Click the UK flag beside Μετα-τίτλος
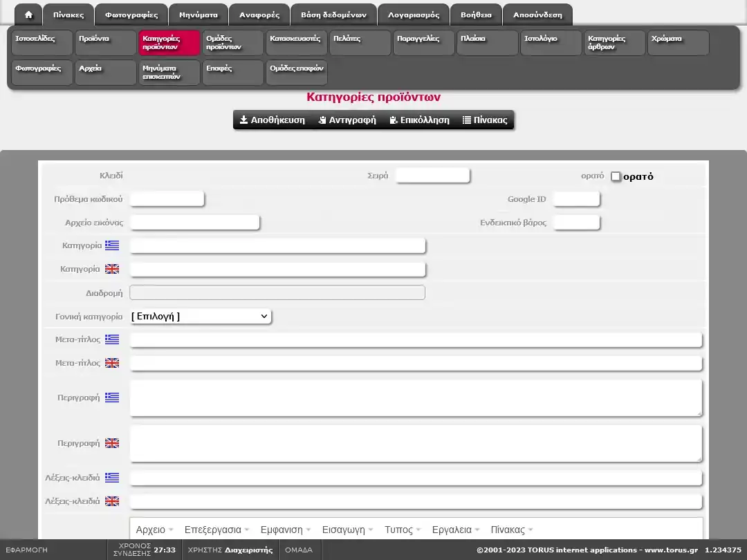This screenshot has height=560, width=747. click(112, 363)
